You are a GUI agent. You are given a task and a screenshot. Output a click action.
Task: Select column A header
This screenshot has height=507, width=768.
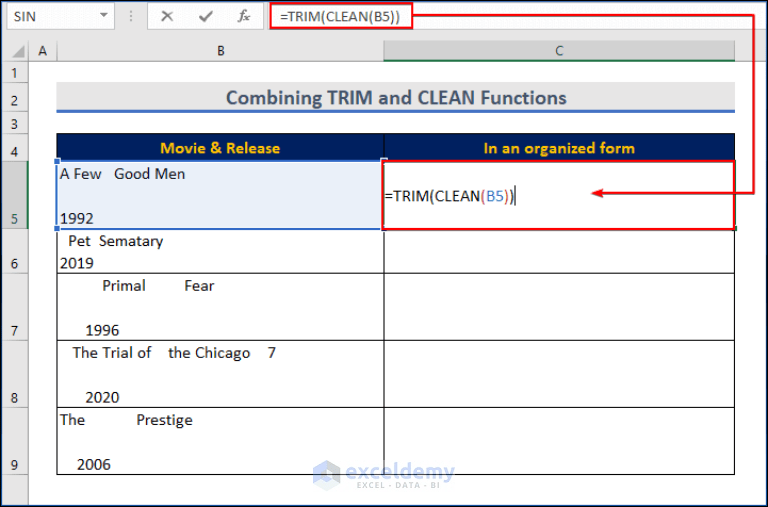(43, 51)
